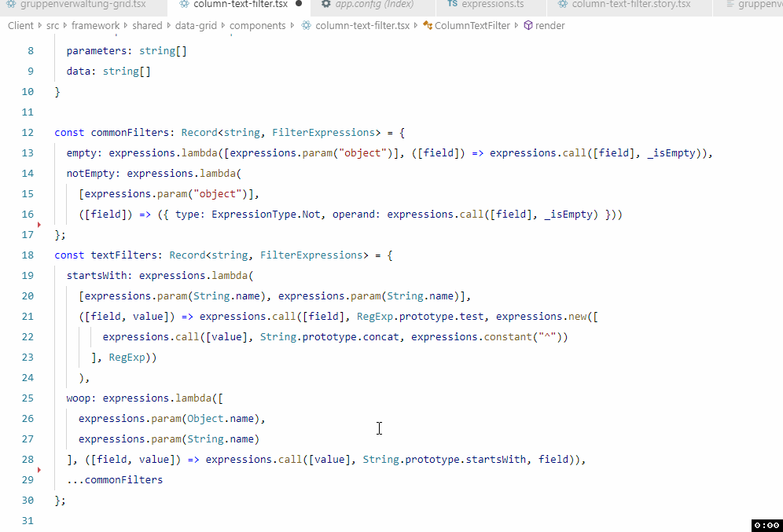The image size is (783, 532).
Task: Click 'Object.name' on line 26
Action: pyautogui.click(x=220, y=419)
